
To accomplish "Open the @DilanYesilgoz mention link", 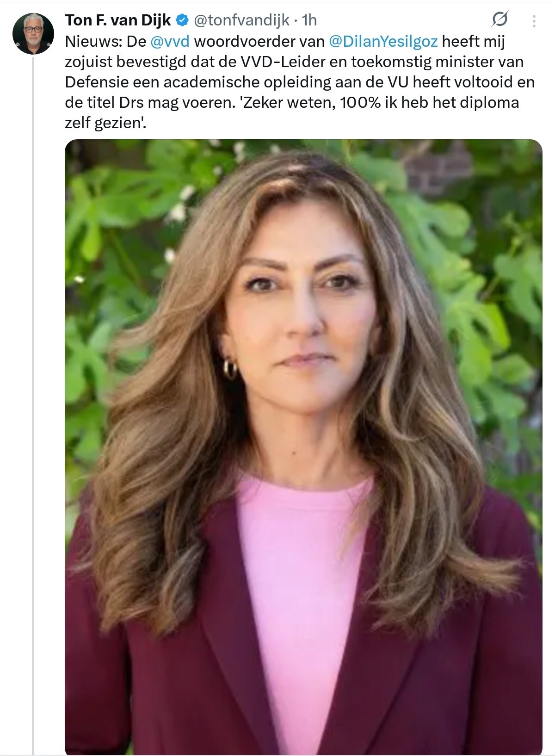I will tap(383, 41).
